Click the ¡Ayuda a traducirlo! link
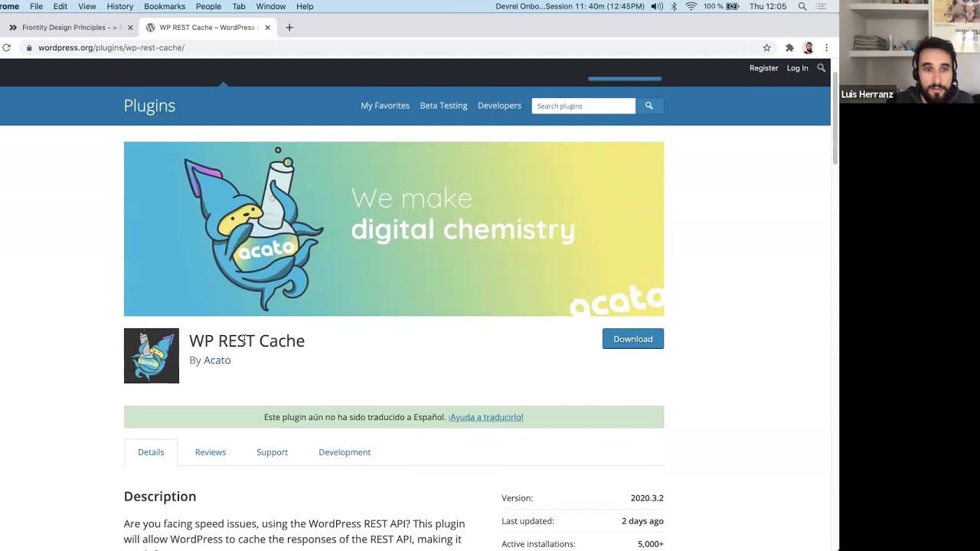This screenshot has width=980, height=551. 485,417
